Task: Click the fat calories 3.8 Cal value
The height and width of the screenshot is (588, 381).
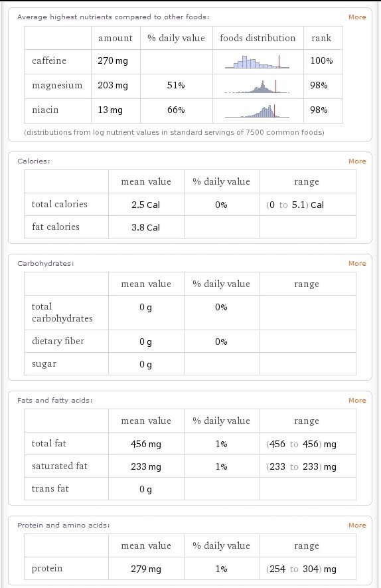Action: pyautogui.click(x=146, y=227)
